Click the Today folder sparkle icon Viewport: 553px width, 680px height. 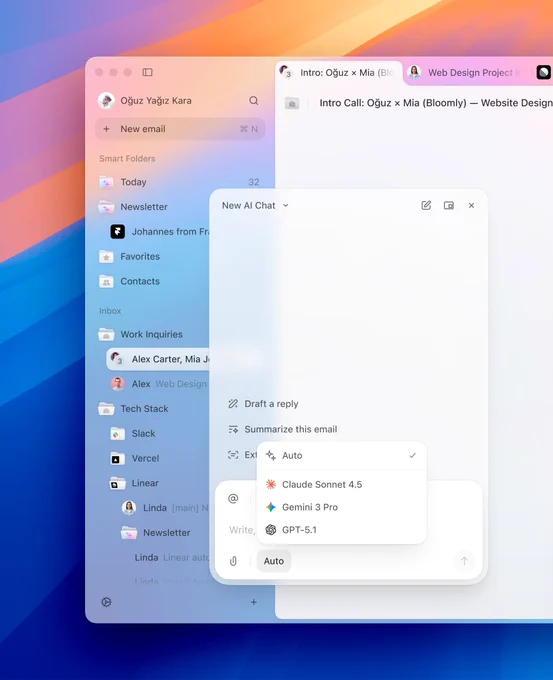[x=106, y=182]
